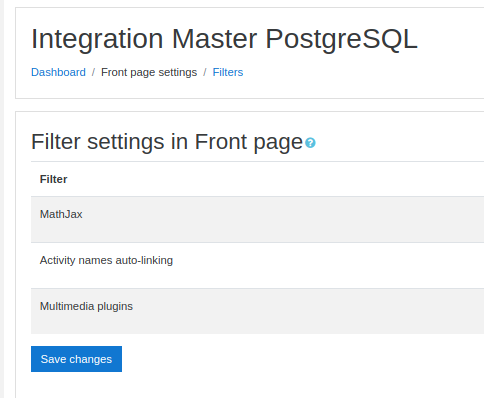Click the Integration Master PostgreSQL site title
The width and height of the screenshot is (484, 398).
224,39
